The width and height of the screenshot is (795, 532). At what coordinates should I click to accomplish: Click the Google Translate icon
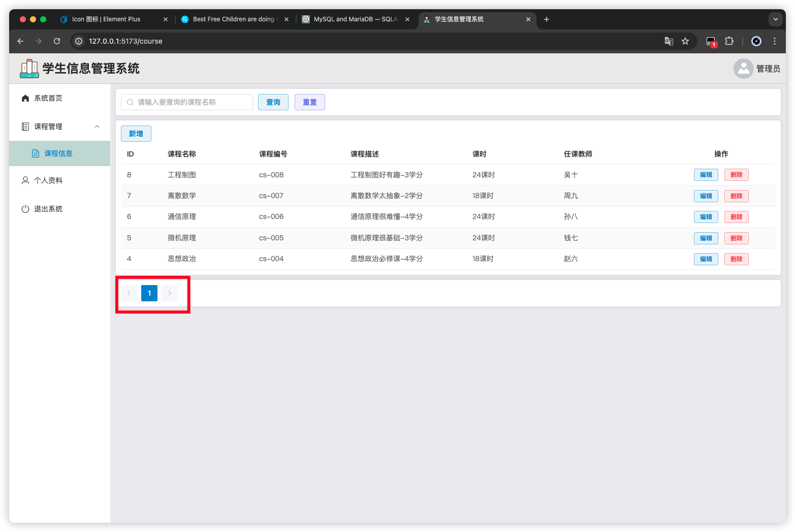tap(669, 41)
